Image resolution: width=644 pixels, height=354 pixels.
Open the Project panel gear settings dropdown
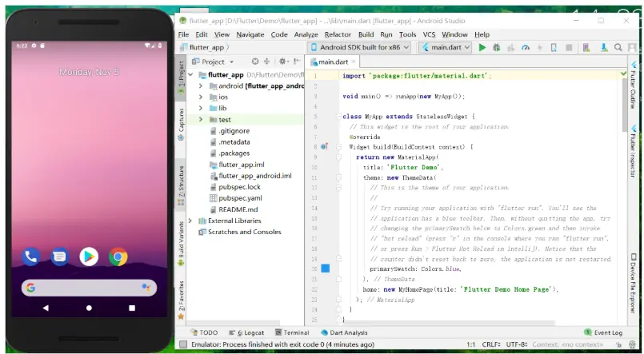pos(283,62)
